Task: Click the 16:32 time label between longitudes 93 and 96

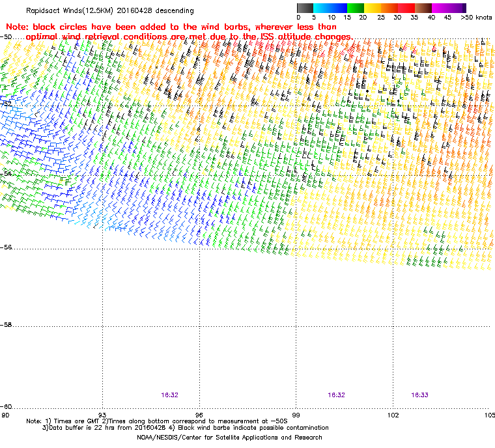Action: (x=169, y=395)
